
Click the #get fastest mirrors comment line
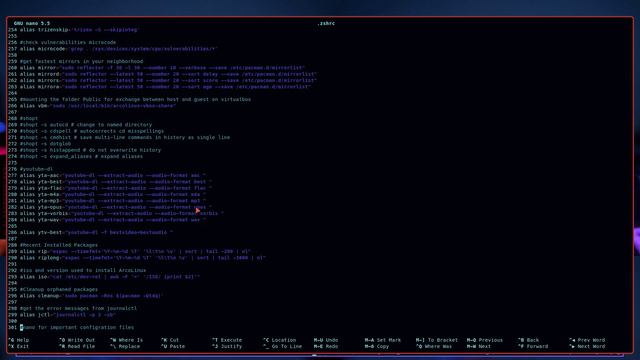point(82,61)
